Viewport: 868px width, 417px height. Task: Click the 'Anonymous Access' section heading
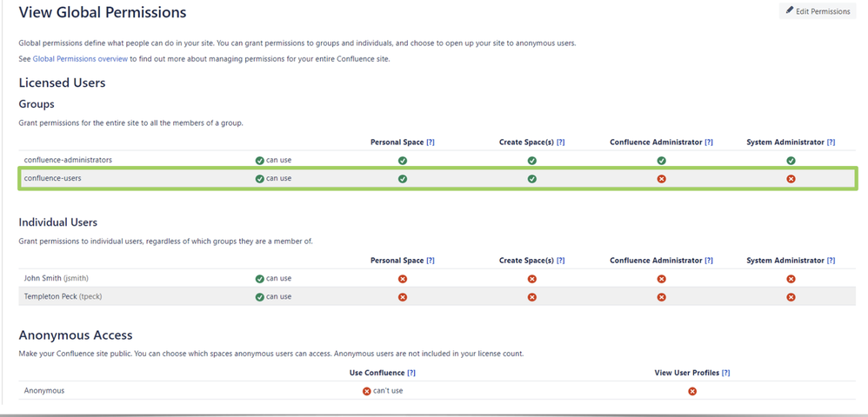coord(76,335)
